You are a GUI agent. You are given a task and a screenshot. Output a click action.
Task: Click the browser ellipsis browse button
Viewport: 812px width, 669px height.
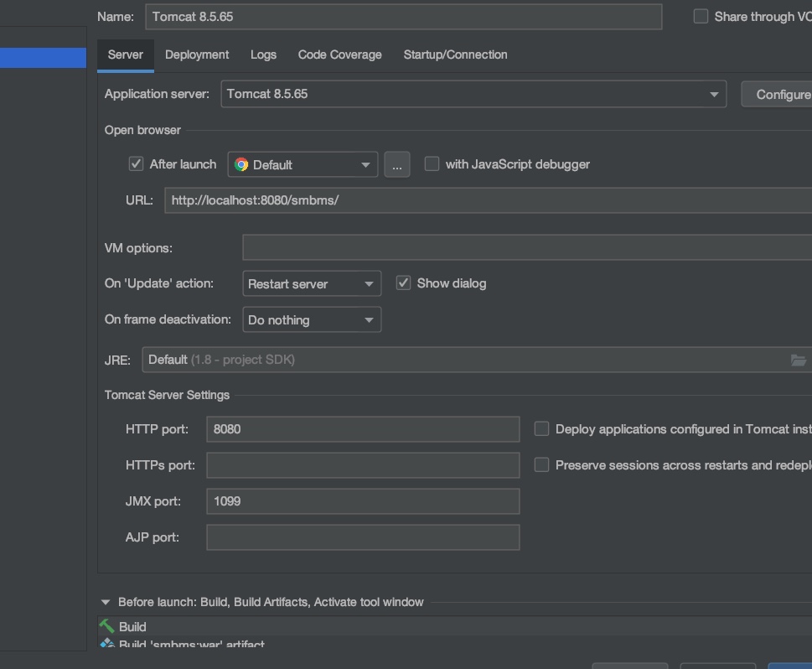tap(397, 165)
